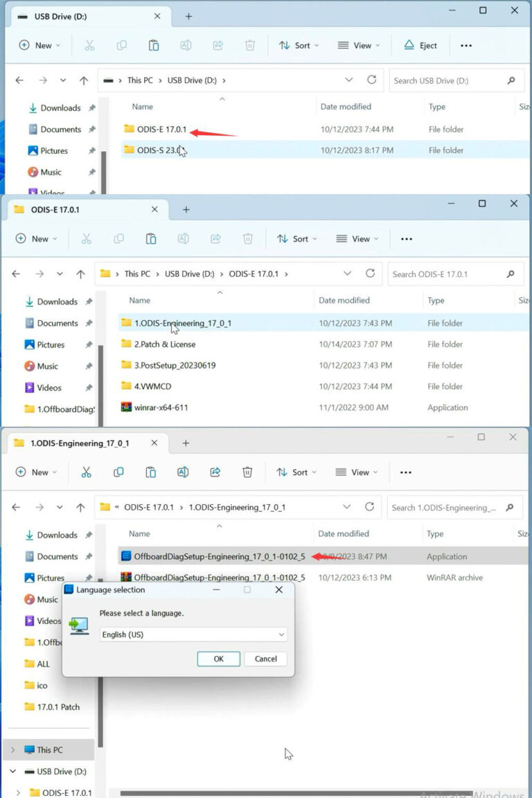Open the 2.Patch & License folder

(164, 344)
